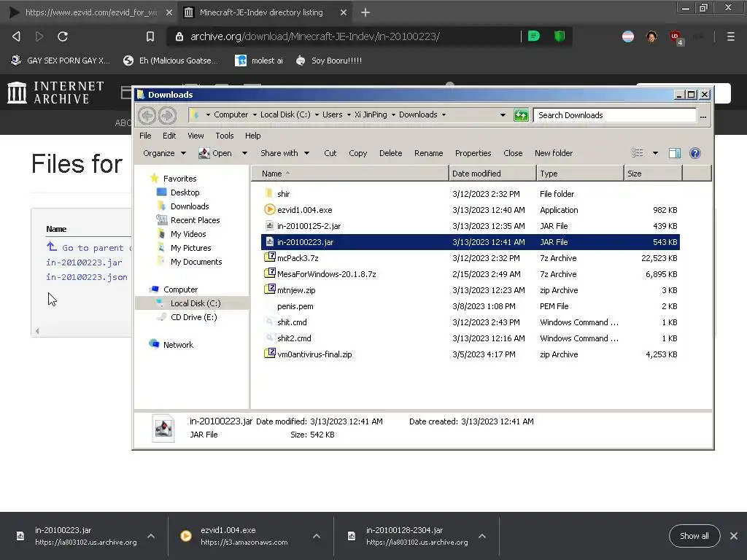This screenshot has height=560, width=747.
Task: Reload the archive.org page
Action: pos(63,36)
